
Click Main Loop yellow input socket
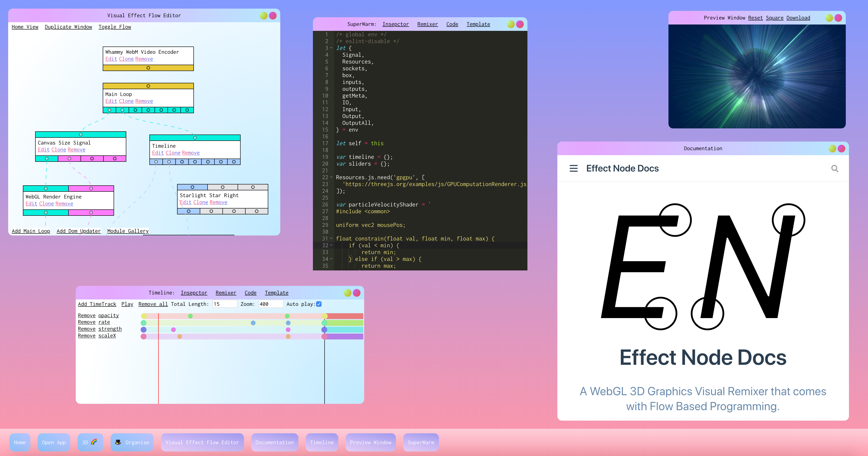click(148, 86)
